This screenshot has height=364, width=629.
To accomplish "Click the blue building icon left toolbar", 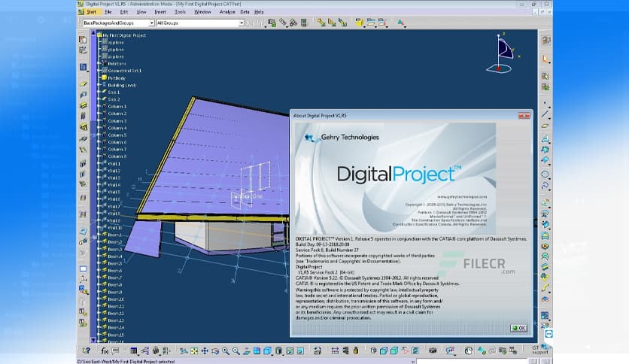I will [x=83, y=66].
